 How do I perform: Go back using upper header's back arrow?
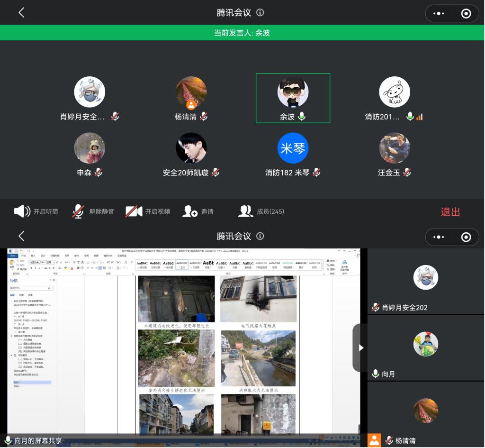tap(21, 13)
